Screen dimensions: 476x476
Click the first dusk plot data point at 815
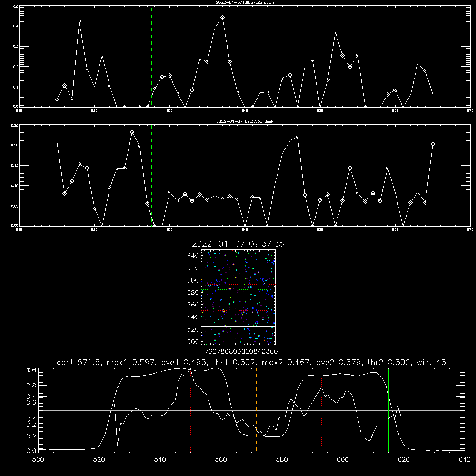(x=57, y=142)
